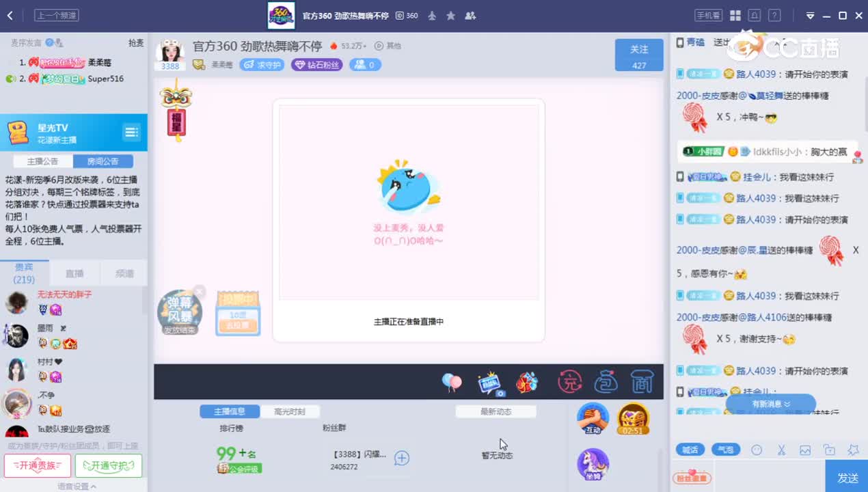The image size is (868, 492).
Task: Click the 抢麦 button
Action: tap(136, 43)
